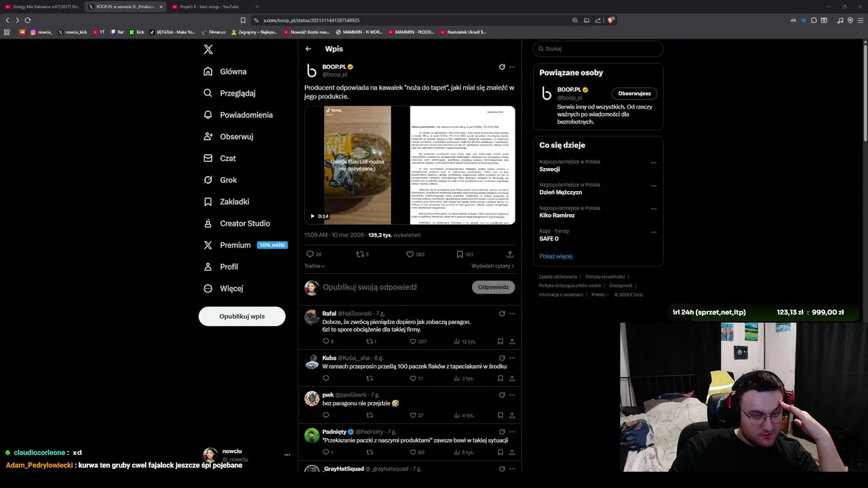Open more options on Padnięty's reply
This screenshot has width=868, height=488.
click(x=512, y=431)
